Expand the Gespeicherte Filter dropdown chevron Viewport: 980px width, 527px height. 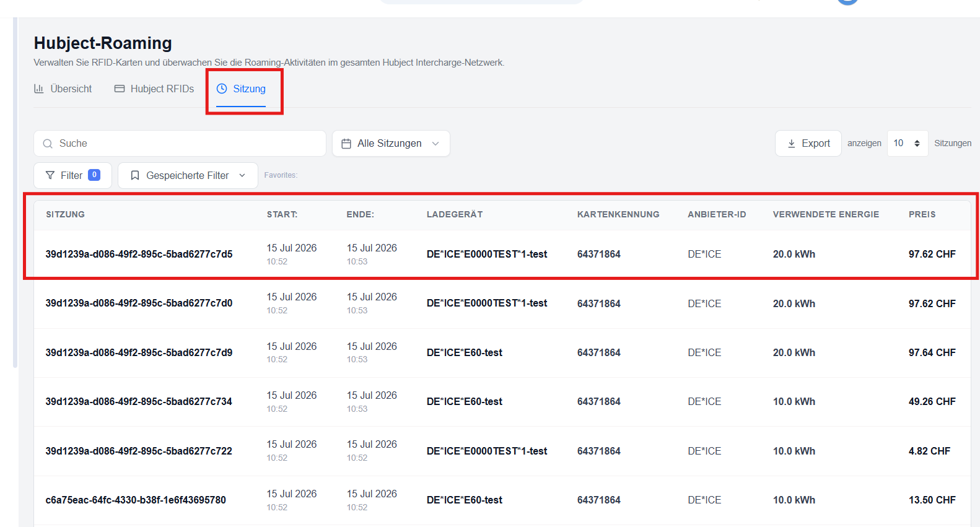point(242,175)
